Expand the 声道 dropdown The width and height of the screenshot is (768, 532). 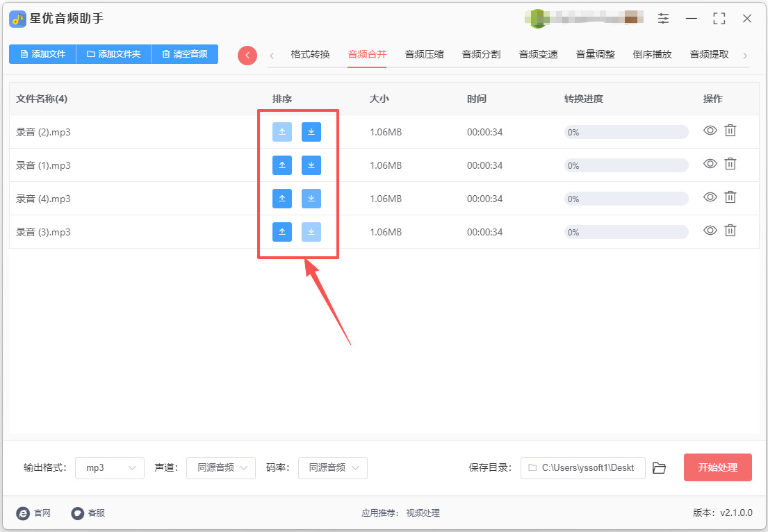[x=221, y=468]
